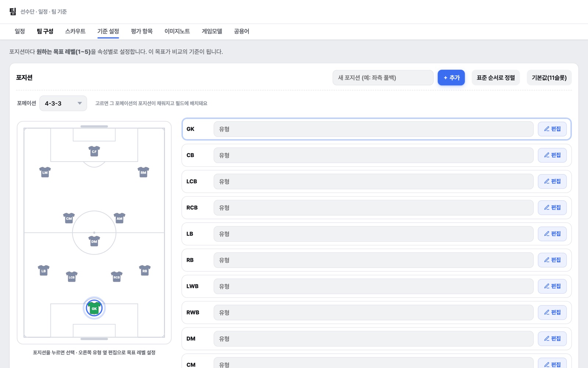588x368 pixels.
Task: Open the 게임모델 tab
Action: tap(212, 31)
